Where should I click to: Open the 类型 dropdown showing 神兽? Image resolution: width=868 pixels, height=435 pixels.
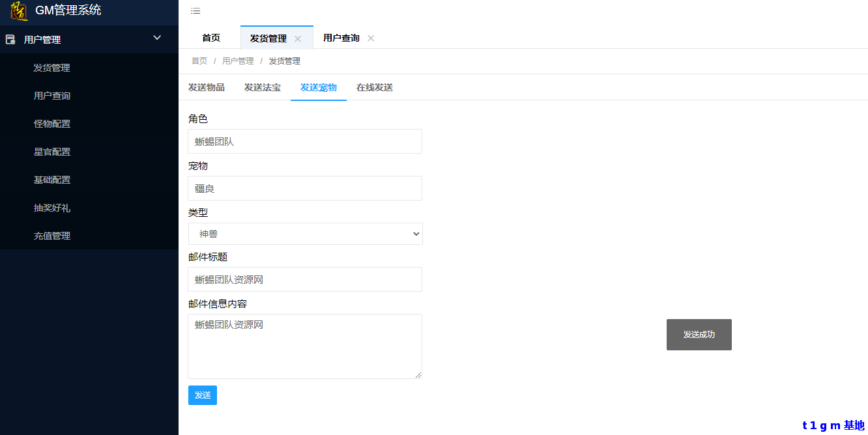(x=305, y=234)
